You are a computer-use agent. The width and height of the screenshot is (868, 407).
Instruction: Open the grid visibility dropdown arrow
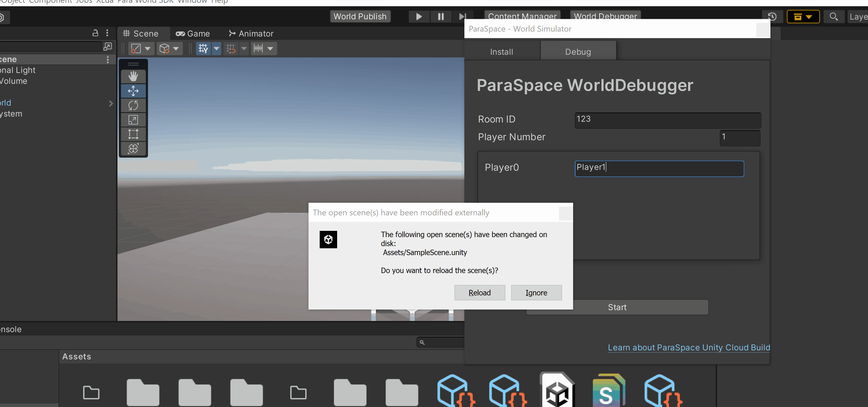click(217, 48)
